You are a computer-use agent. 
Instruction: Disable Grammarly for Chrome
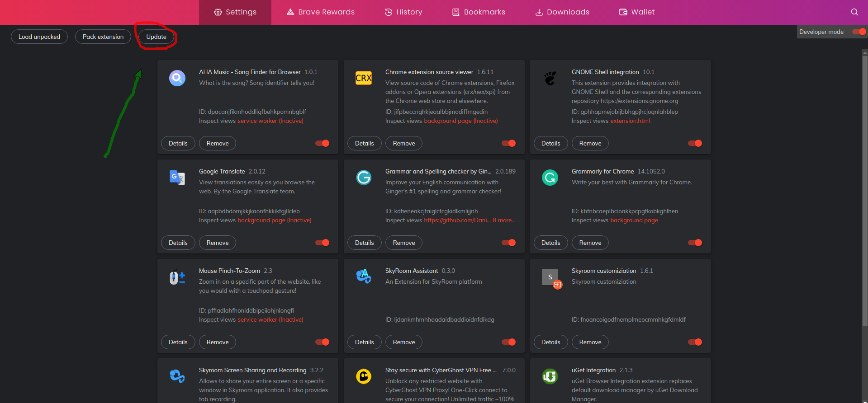click(695, 243)
